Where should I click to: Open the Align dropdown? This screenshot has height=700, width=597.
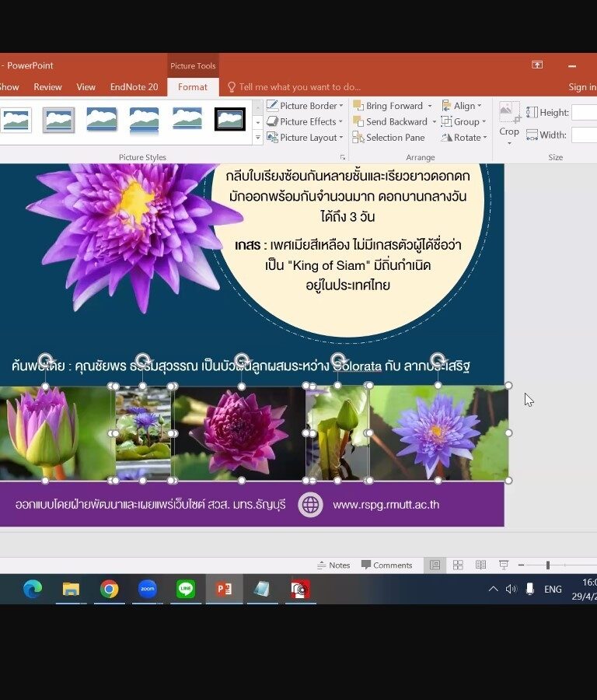tap(462, 106)
